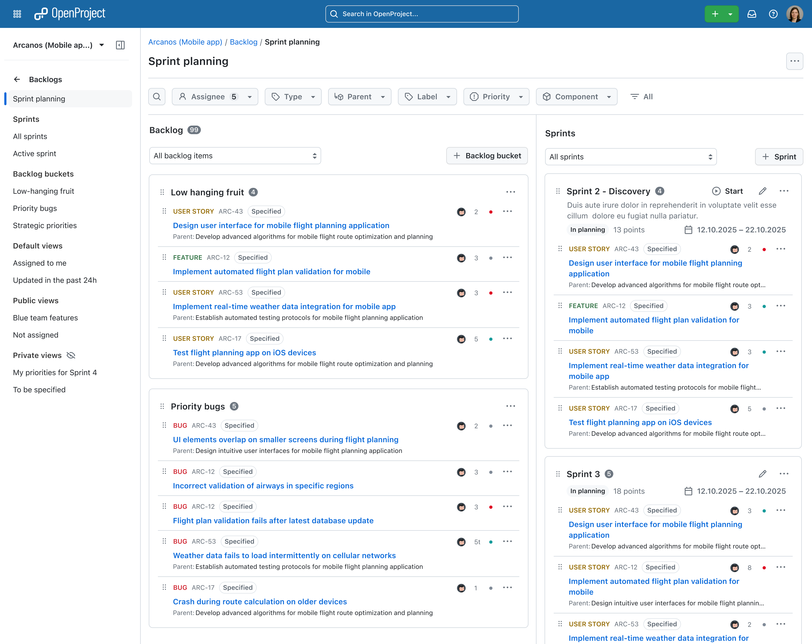Screen dimensions: 812x644
Task: Select Priority bugs in the sidebar
Action: point(35,208)
